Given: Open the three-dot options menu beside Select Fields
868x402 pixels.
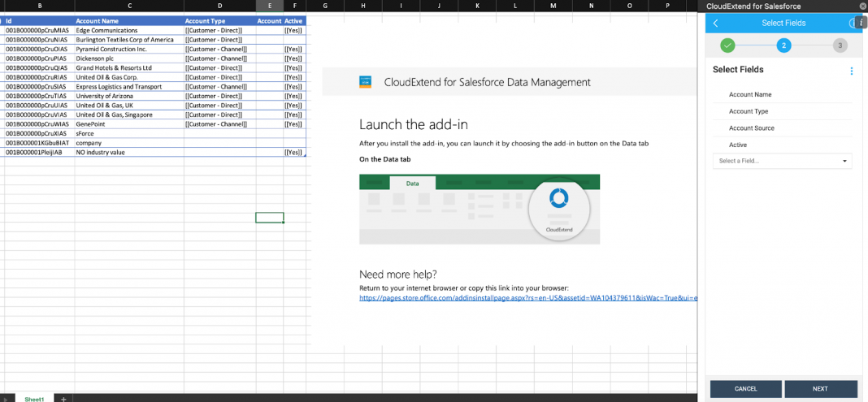Looking at the screenshot, I should [851, 71].
